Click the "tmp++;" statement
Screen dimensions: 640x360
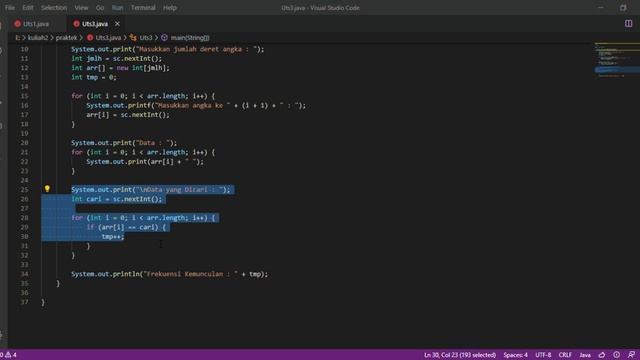113,237
